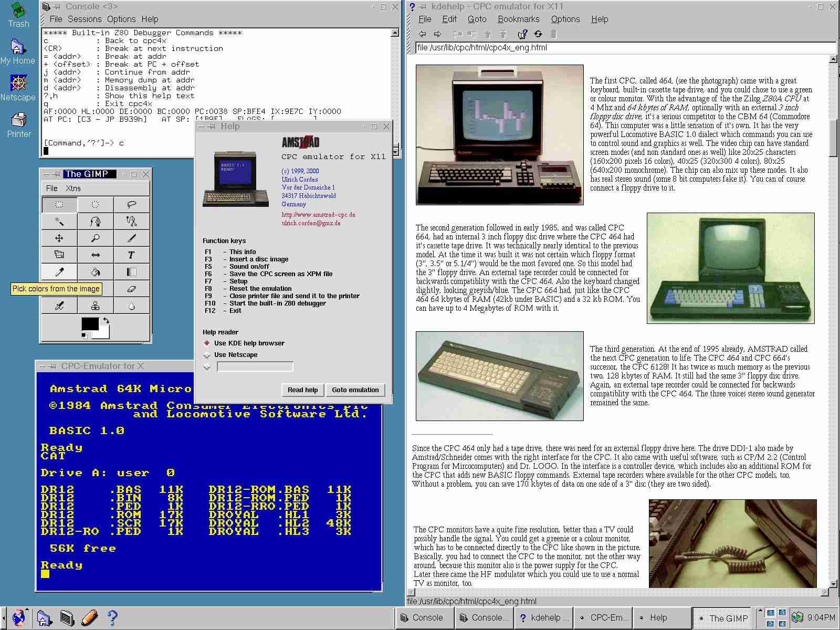The height and width of the screenshot is (630, 840).
Task: Select the magnifying glass zoom tool
Action: pos(95,238)
